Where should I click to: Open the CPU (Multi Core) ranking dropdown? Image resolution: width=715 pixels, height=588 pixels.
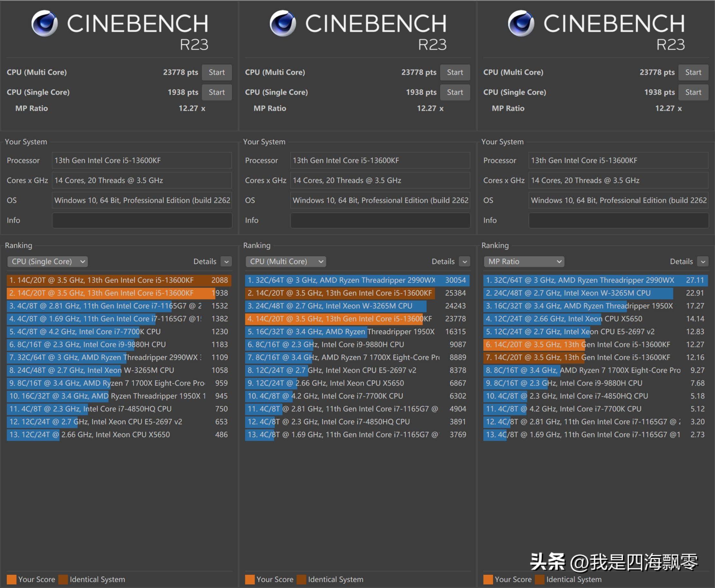point(285,261)
